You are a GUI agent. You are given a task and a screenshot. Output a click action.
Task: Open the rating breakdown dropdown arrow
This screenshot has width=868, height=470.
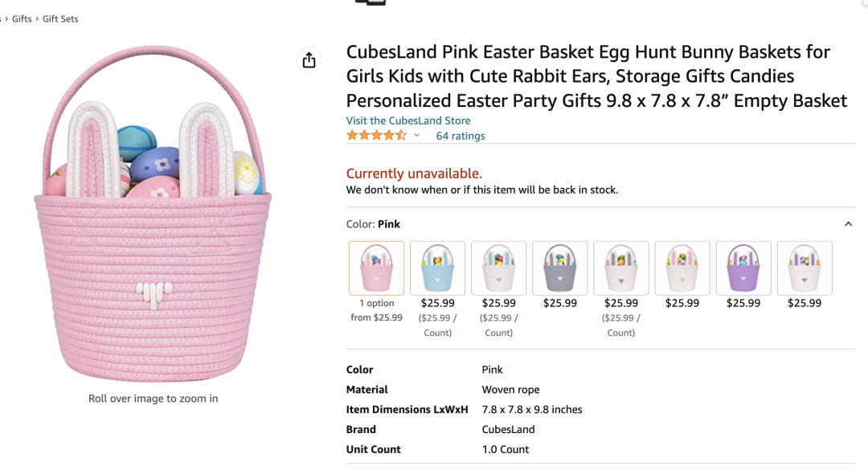pos(416,136)
